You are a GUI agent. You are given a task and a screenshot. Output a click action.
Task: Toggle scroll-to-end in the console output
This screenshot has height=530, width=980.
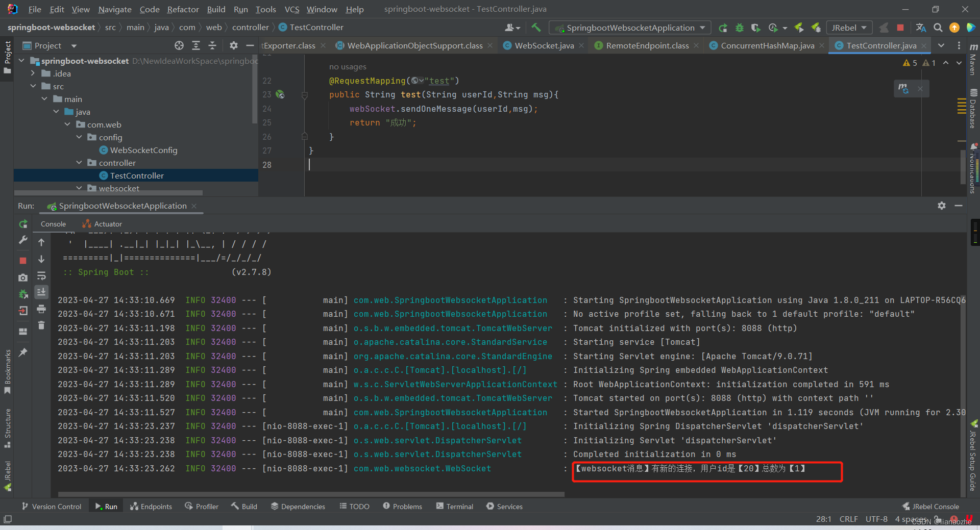[41, 292]
